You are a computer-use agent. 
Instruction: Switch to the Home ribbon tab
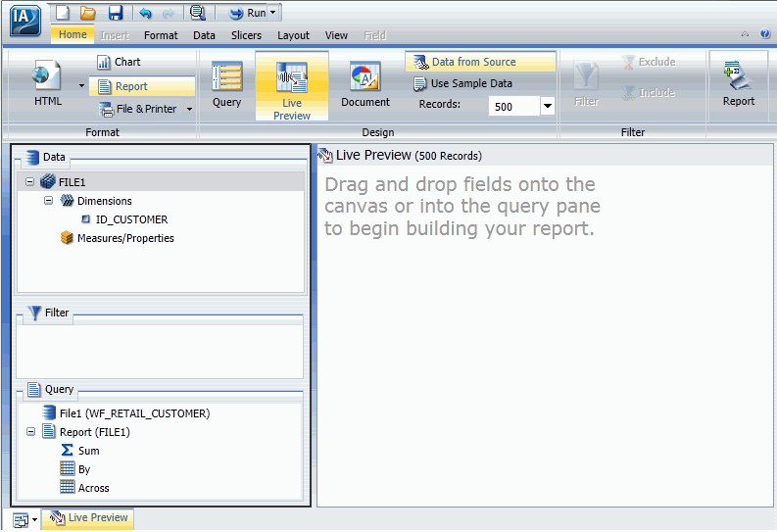pos(73,34)
